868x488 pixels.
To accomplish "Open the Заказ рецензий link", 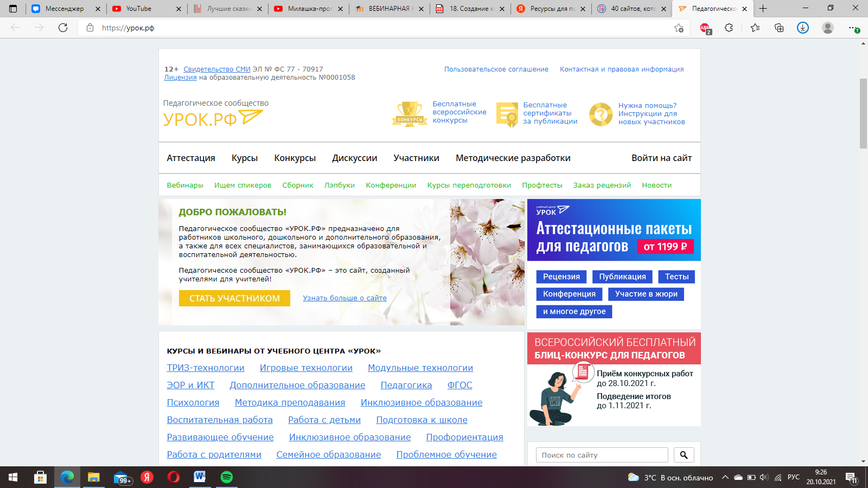I will coord(602,185).
